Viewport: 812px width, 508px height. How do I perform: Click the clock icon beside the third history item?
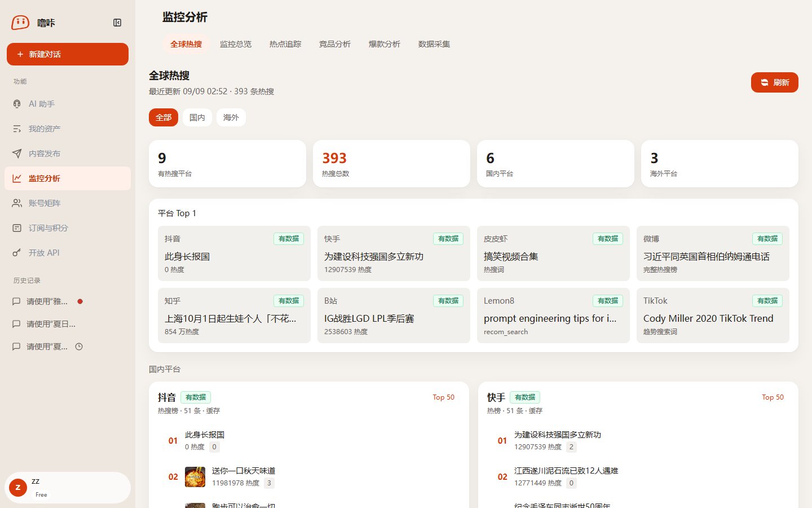coord(79,347)
